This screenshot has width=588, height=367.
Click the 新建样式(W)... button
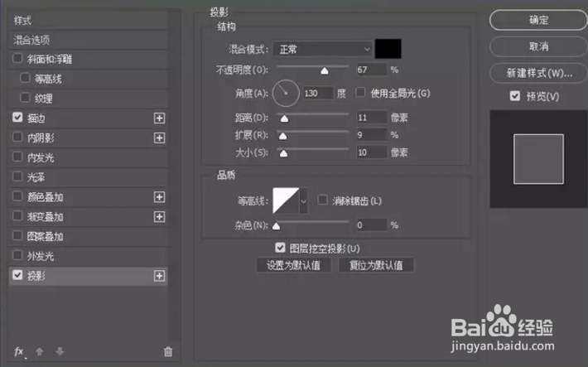coord(538,73)
